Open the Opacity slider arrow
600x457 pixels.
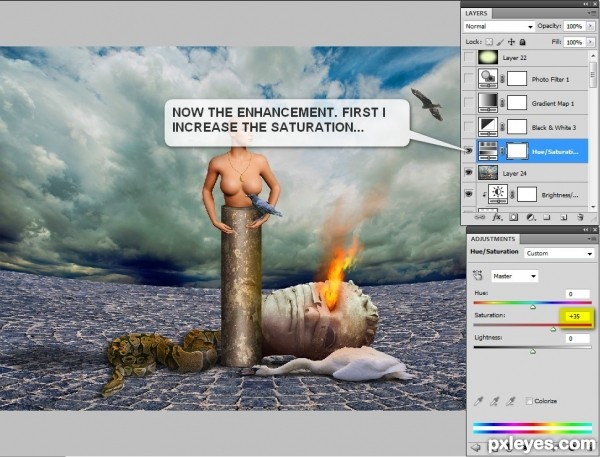click(x=591, y=26)
